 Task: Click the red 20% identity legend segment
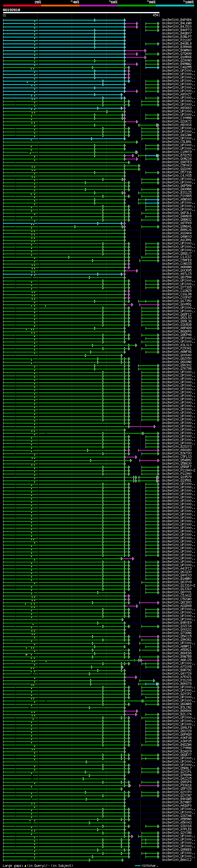pyautogui.click(x=22, y=6)
